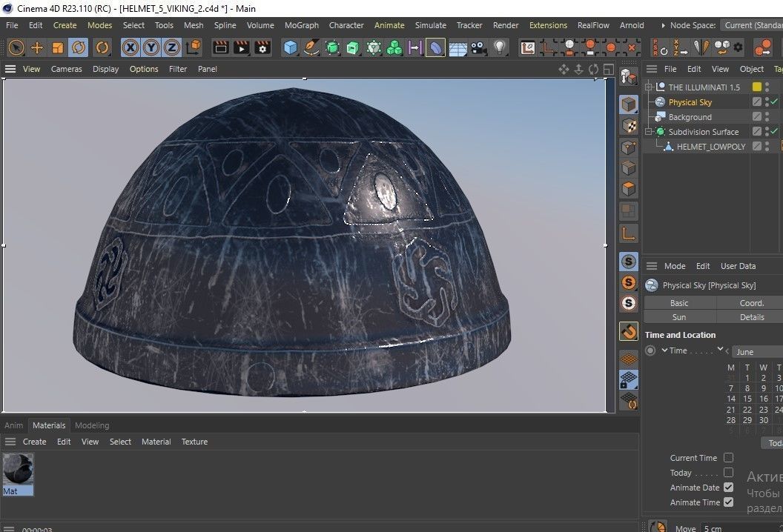The height and width of the screenshot is (532, 783).
Task: Toggle HELMET_LOWPOLY visibility dots
Action: coord(767,146)
